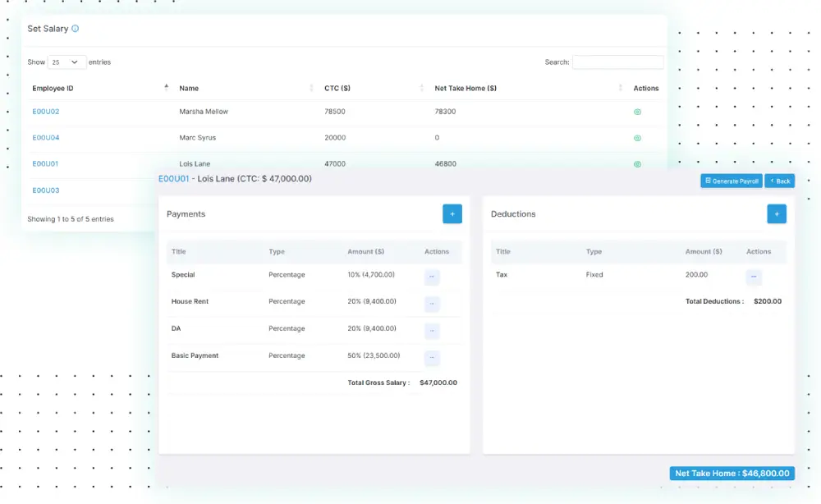The width and height of the screenshot is (821, 504).
Task: Click the plus icon in Payments panel
Action: (452, 213)
